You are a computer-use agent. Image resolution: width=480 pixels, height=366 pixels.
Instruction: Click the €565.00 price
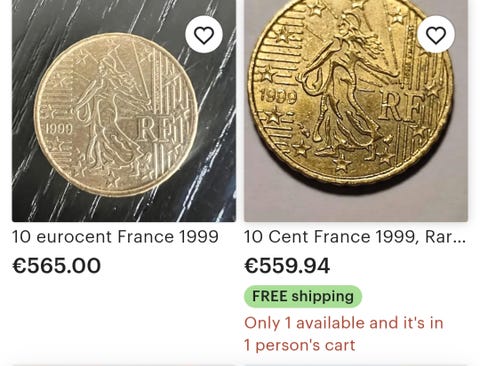pos(56,266)
